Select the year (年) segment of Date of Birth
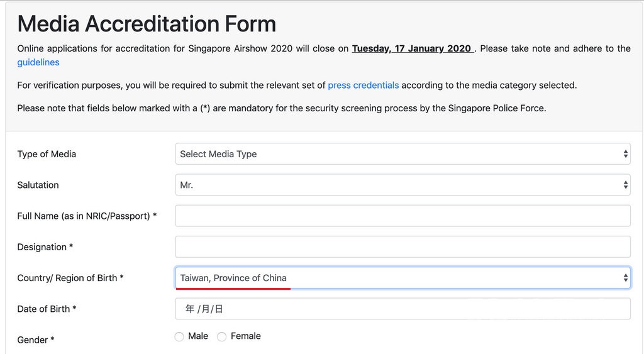This screenshot has height=354, width=644. 189,309
